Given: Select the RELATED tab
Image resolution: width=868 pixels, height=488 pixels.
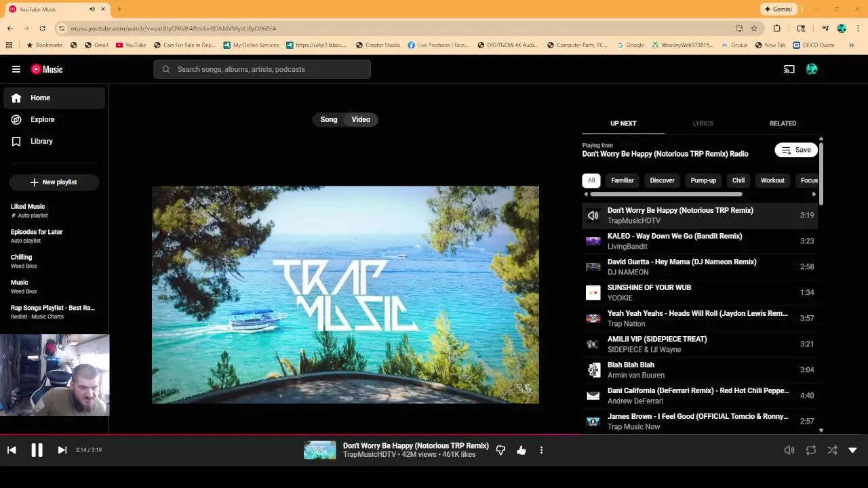Looking at the screenshot, I should pyautogui.click(x=783, y=123).
